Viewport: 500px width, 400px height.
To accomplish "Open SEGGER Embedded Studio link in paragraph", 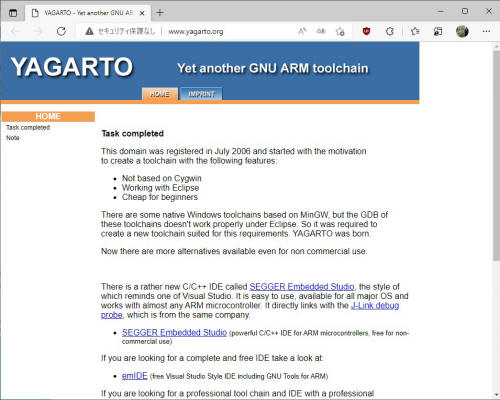I will click(302, 287).
